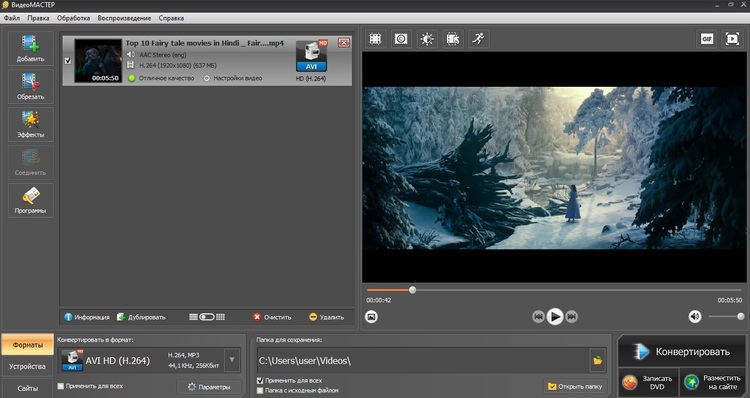The image size is (750, 398).
Task: Browse for output folder with folder icon
Action: click(x=598, y=361)
